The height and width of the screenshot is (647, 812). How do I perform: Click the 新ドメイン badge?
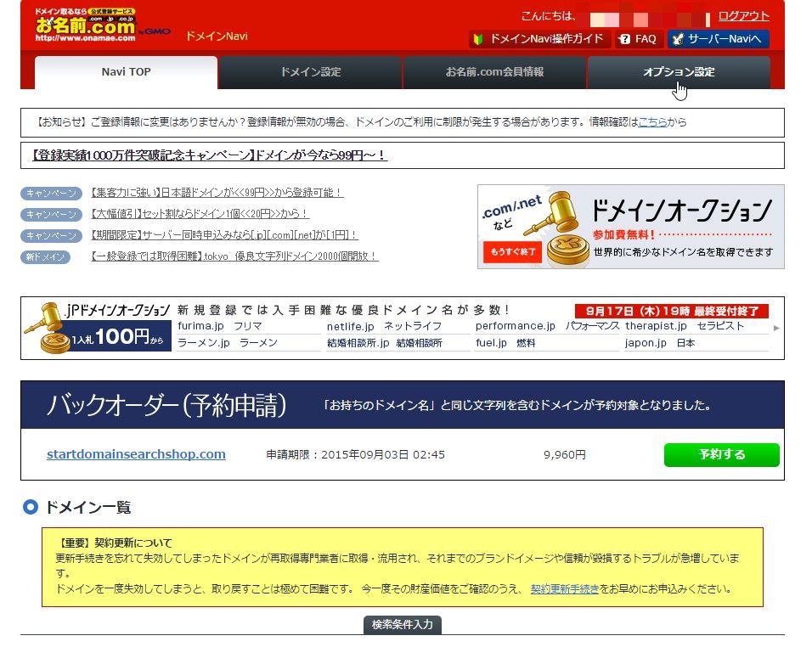[x=46, y=257]
